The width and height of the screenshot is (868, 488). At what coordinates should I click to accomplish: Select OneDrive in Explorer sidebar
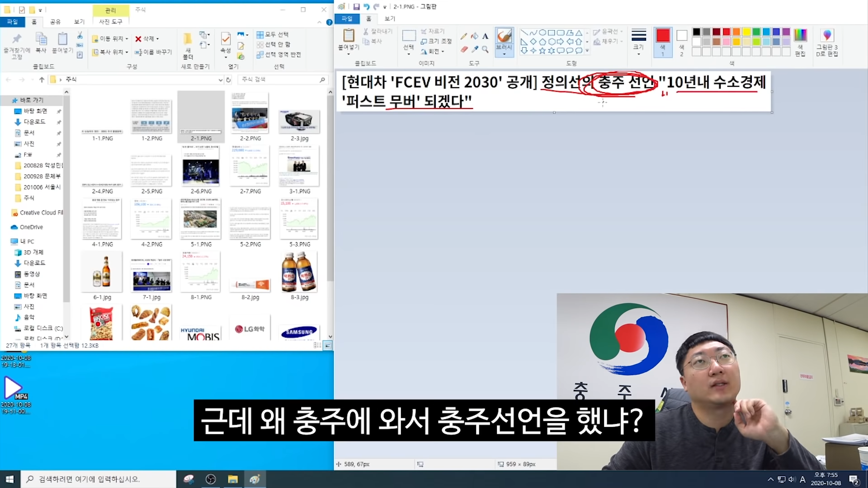[32, 227]
